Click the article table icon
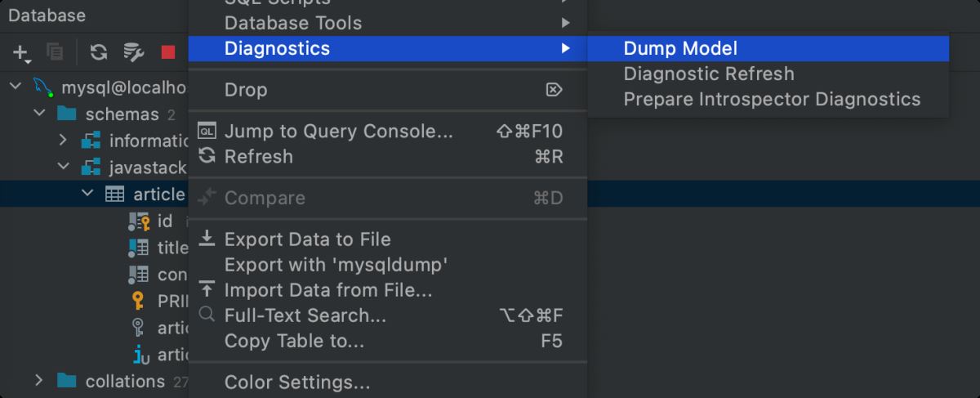 (x=115, y=194)
